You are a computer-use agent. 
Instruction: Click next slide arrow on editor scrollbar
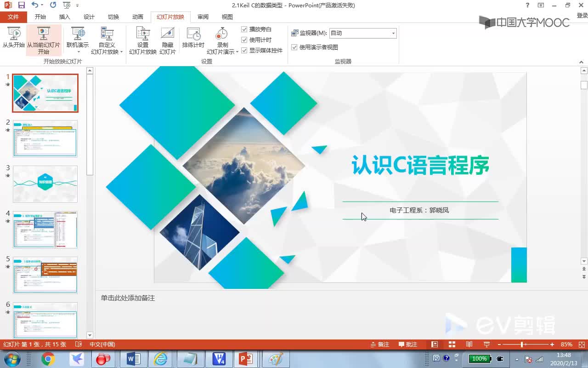point(584,276)
